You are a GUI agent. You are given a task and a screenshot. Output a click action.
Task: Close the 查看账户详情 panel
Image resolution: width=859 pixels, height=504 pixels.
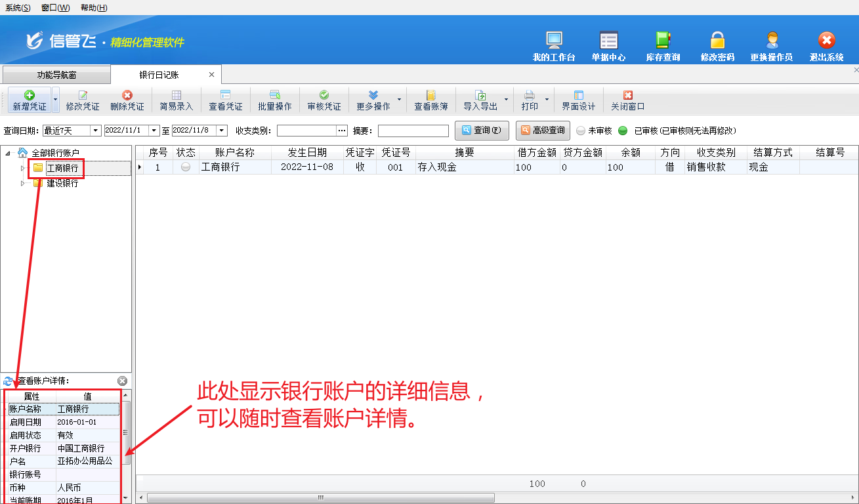122,381
